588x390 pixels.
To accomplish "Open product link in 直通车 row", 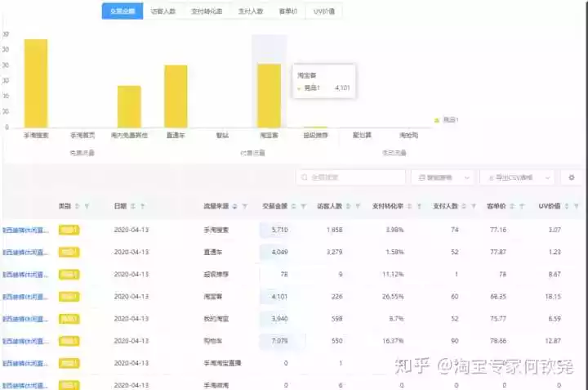I will (25, 253).
